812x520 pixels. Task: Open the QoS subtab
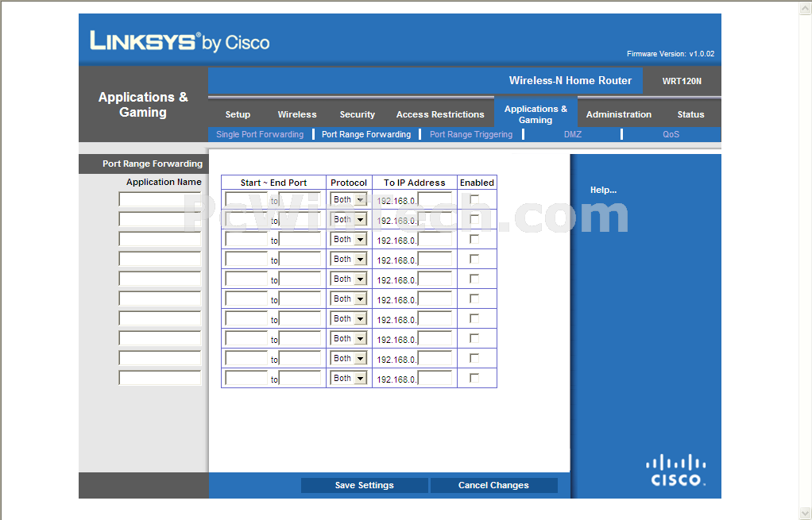click(x=671, y=134)
